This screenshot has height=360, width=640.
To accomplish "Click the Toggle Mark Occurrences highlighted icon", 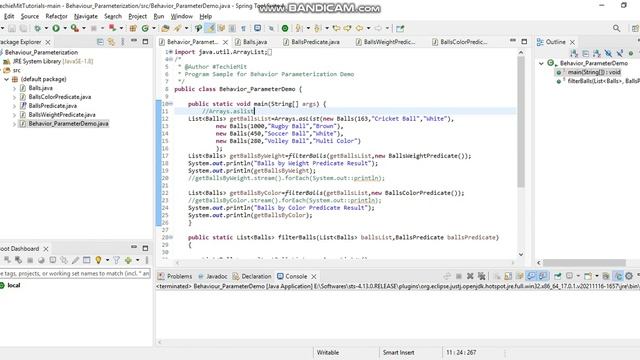I will 210,28.
